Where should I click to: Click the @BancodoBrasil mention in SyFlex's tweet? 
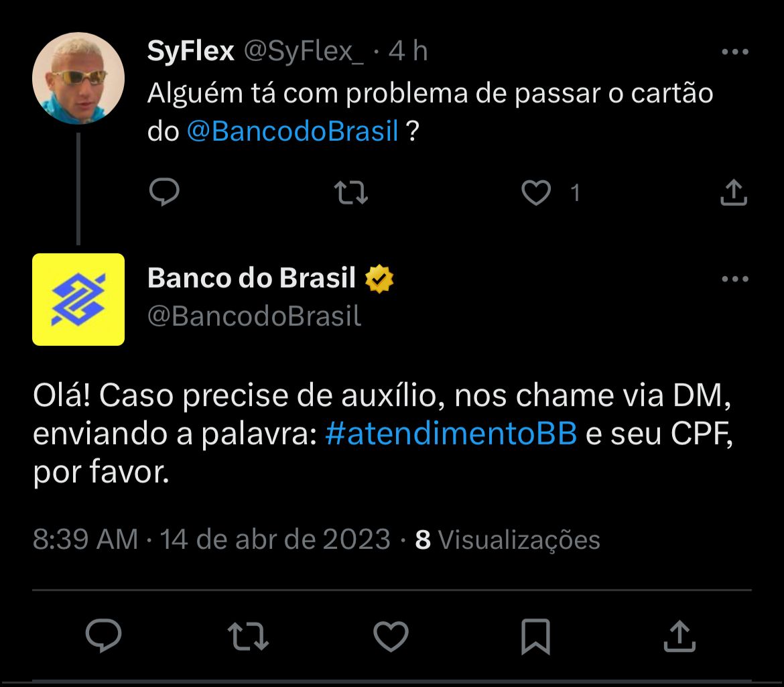point(293,131)
